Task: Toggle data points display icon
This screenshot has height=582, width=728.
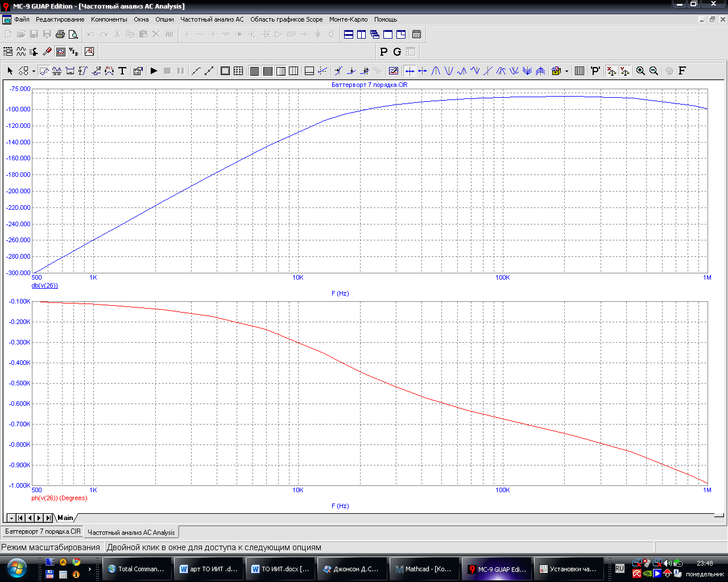Action: point(209,70)
